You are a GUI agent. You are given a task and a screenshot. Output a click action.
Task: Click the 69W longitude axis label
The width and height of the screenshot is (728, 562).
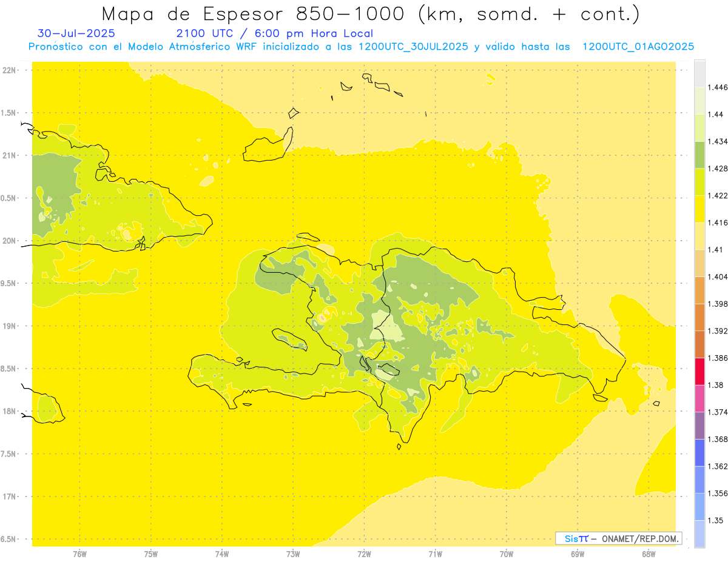[x=578, y=554]
